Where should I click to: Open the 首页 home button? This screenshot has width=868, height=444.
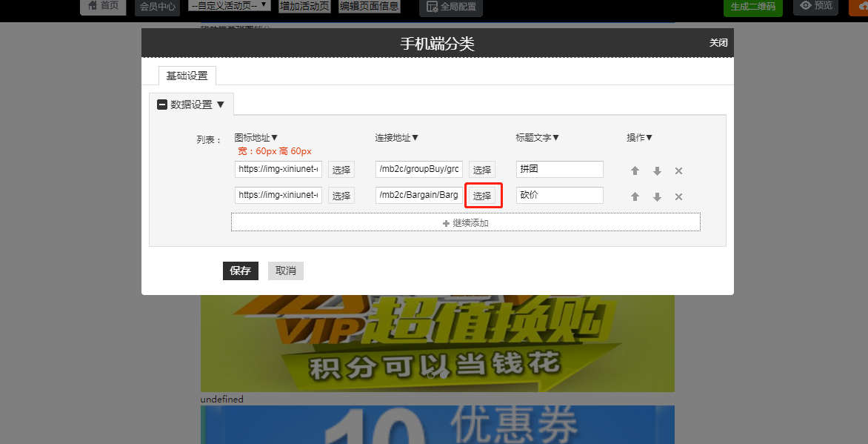pos(104,6)
